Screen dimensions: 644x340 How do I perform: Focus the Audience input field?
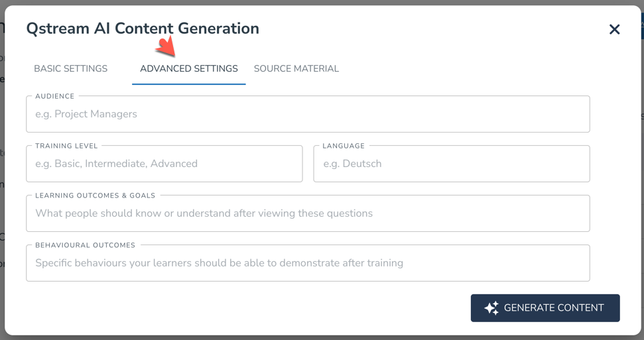(x=308, y=114)
